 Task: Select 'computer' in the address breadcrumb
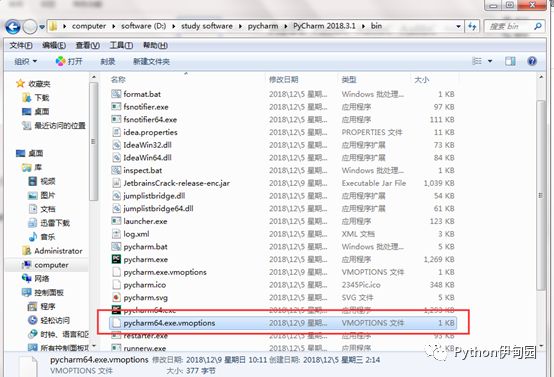89,26
